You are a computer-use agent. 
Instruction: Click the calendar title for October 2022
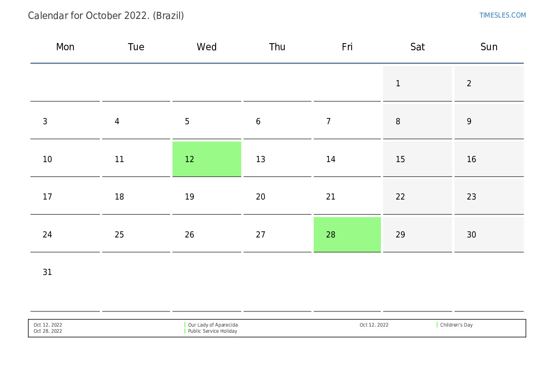[106, 16]
